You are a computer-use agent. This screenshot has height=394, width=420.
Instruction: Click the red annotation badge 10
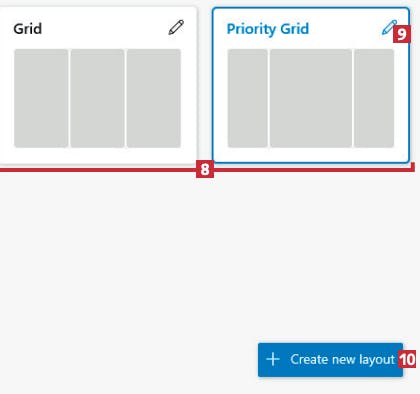pos(407,359)
